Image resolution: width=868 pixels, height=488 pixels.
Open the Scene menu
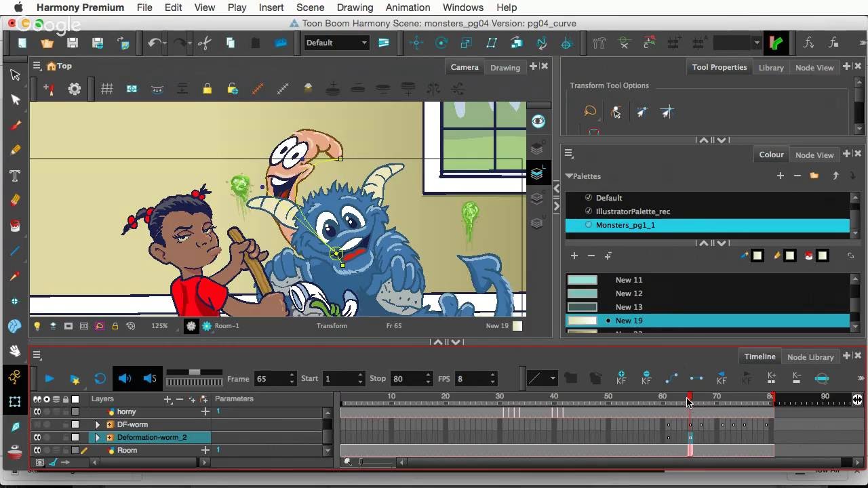pyautogui.click(x=310, y=7)
